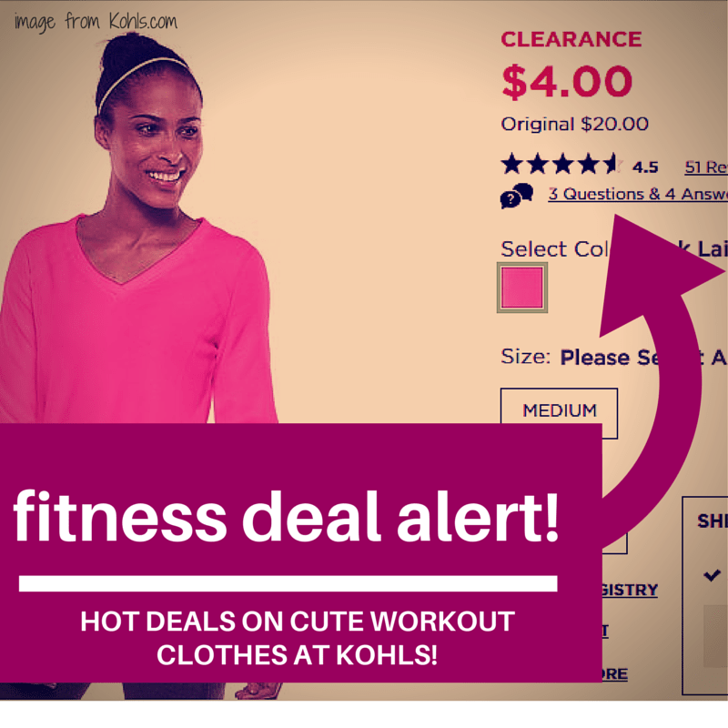Choose the pink color swatch

click(x=522, y=288)
